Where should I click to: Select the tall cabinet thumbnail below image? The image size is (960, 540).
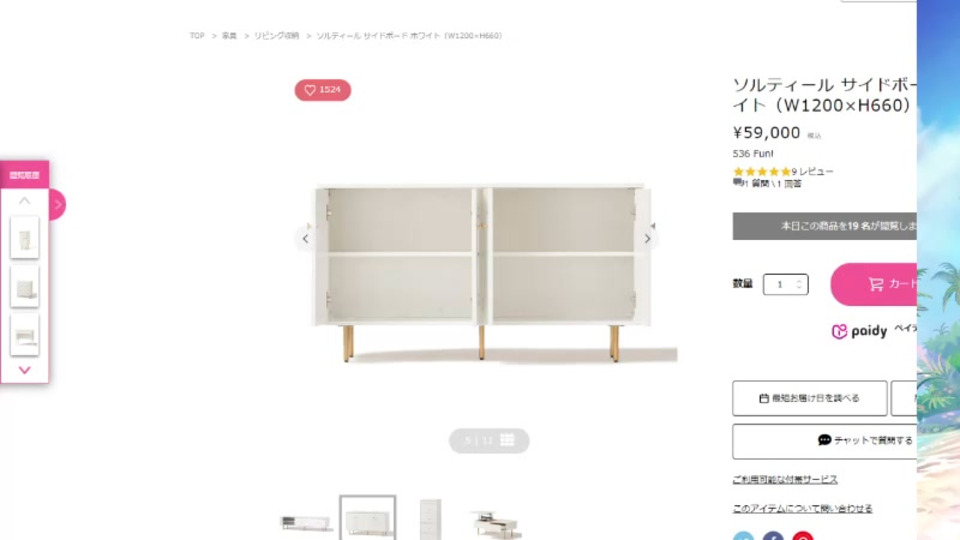click(x=430, y=519)
